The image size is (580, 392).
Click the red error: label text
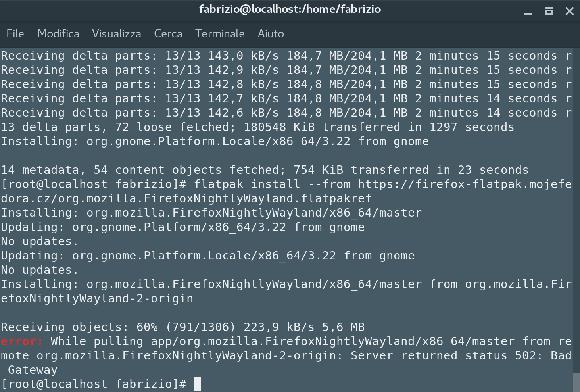tap(20, 341)
